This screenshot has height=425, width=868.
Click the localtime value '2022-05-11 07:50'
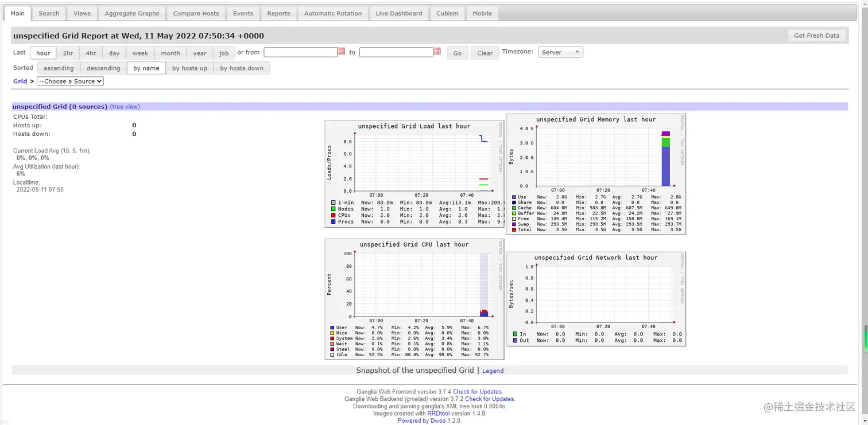click(x=40, y=189)
